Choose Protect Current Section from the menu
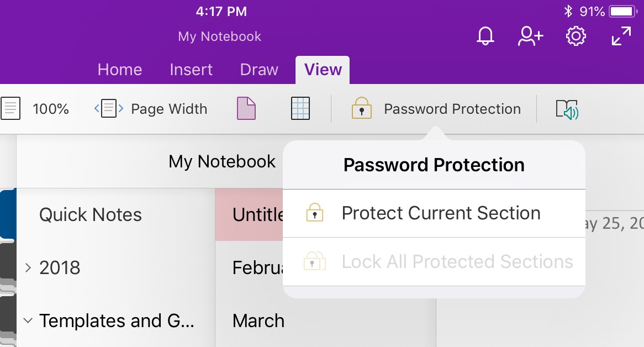The image size is (644, 347). pos(441,213)
